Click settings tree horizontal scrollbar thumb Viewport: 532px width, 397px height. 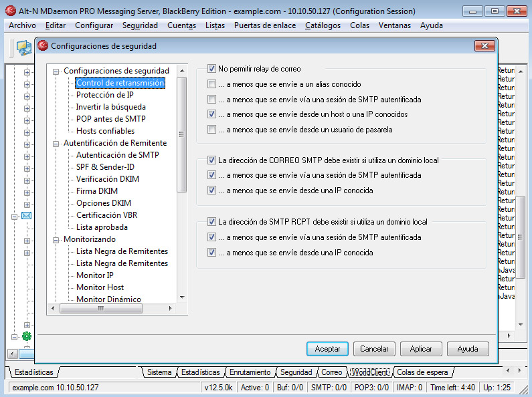[101, 308]
